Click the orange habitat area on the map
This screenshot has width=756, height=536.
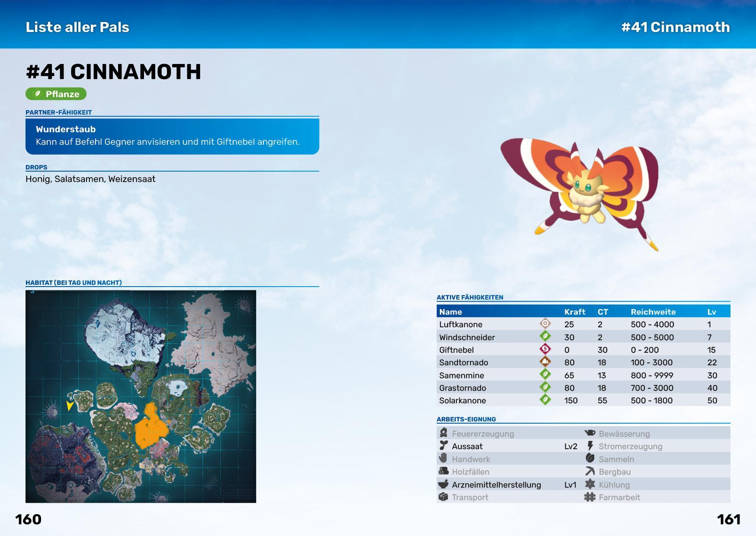(151, 427)
